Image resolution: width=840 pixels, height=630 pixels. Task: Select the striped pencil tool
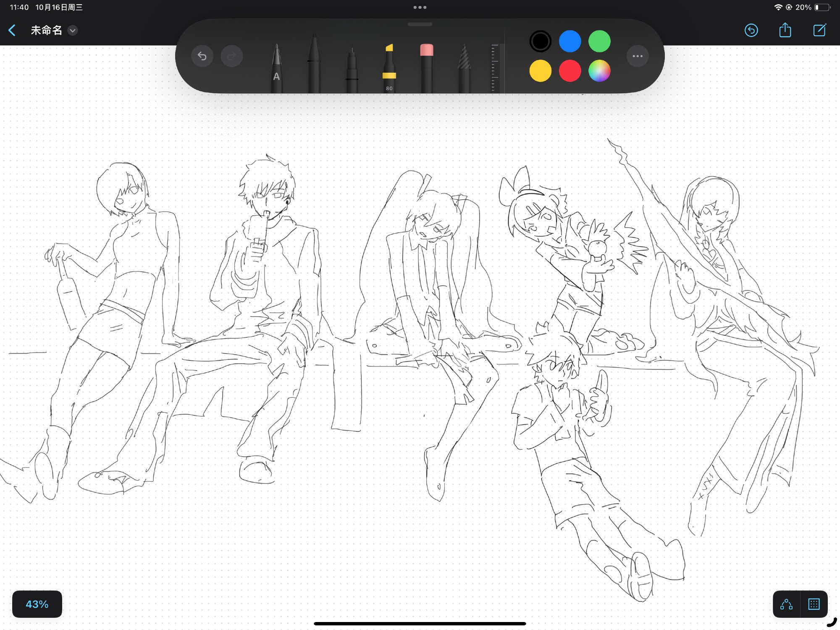click(x=464, y=69)
